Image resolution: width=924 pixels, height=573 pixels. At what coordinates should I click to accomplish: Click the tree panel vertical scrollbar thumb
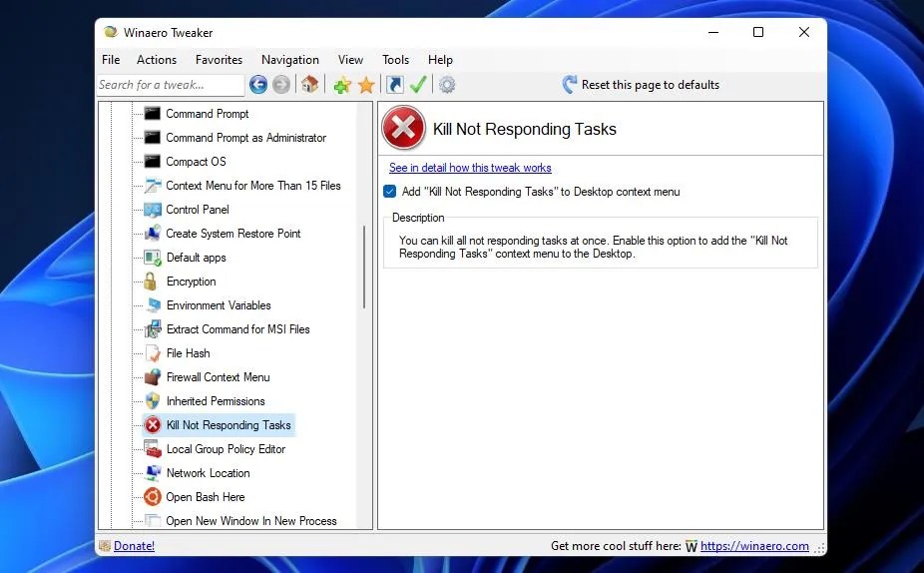[x=364, y=267]
